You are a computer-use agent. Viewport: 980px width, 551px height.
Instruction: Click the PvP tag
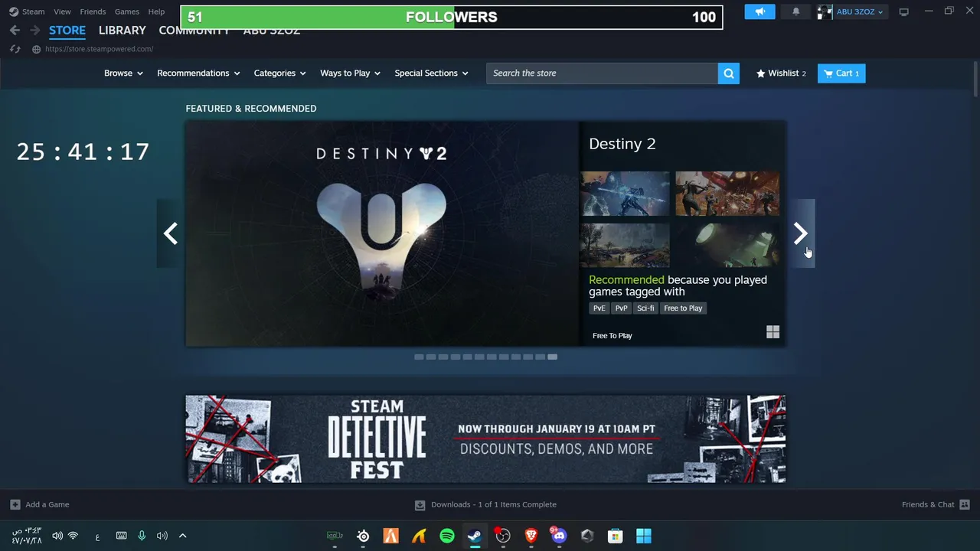click(621, 308)
